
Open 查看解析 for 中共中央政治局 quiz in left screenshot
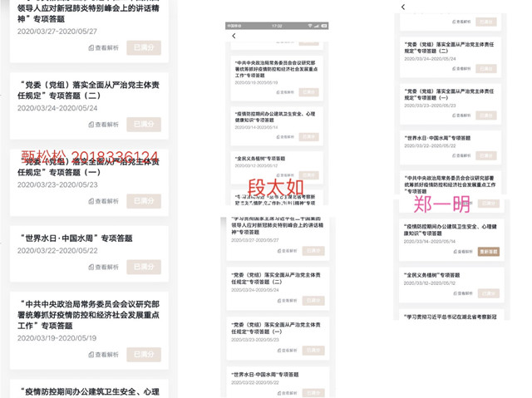tap(103, 355)
